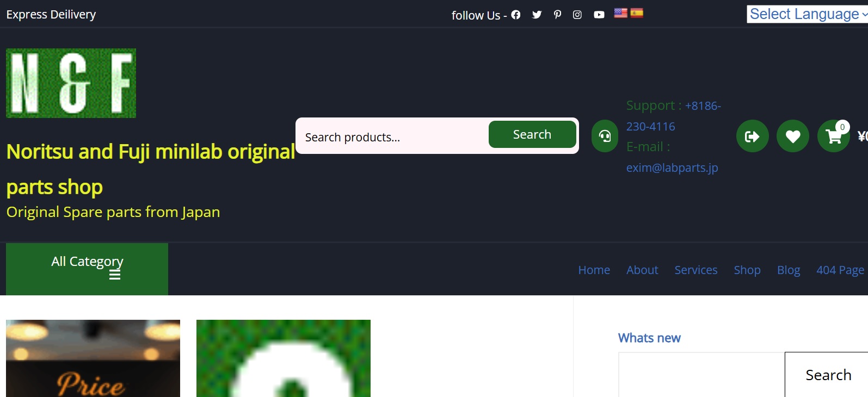Click the green Search button

(532, 134)
